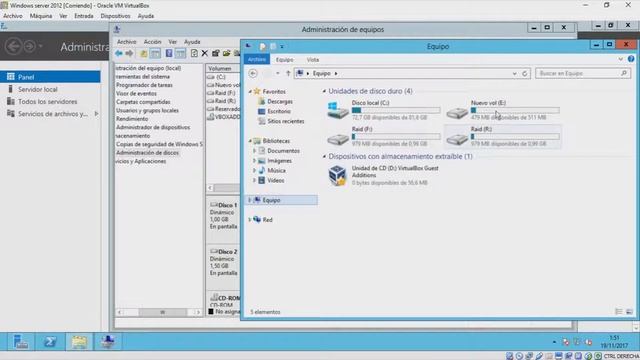Select VirtualBox Guest Additions CD drive icon
This screenshot has height=360, width=640.
(338, 175)
